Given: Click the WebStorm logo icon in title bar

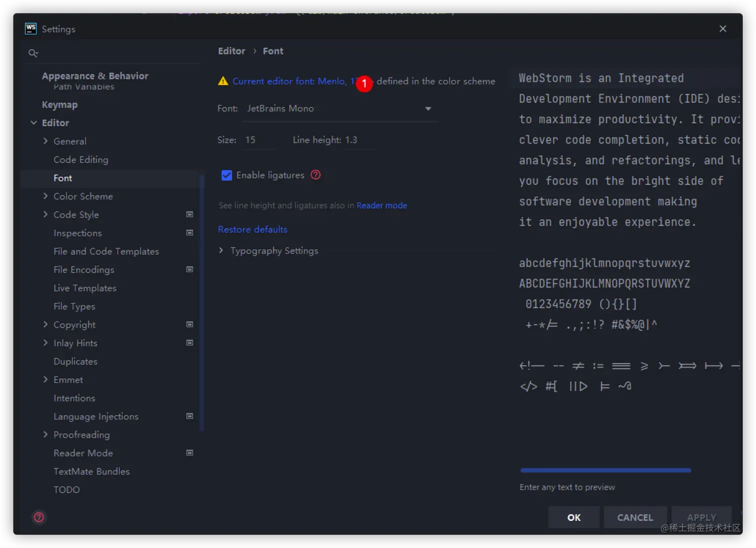Looking at the screenshot, I should coord(30,28).
